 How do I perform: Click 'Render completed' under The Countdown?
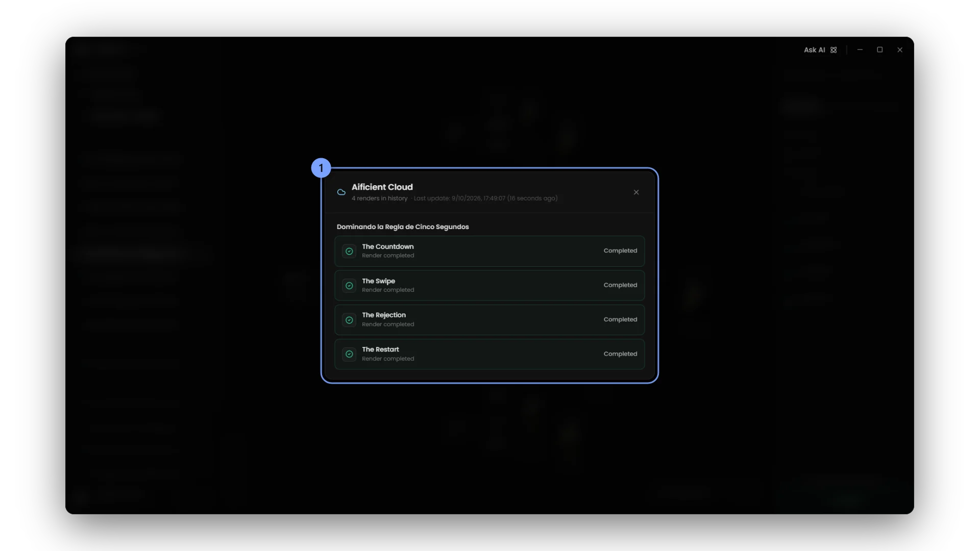tap(388, 256)
